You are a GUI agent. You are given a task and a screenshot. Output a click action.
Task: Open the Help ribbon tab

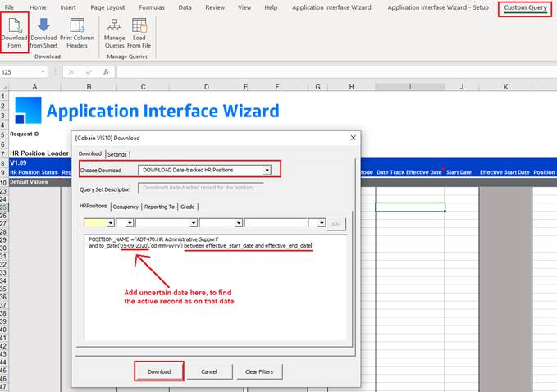271,7
